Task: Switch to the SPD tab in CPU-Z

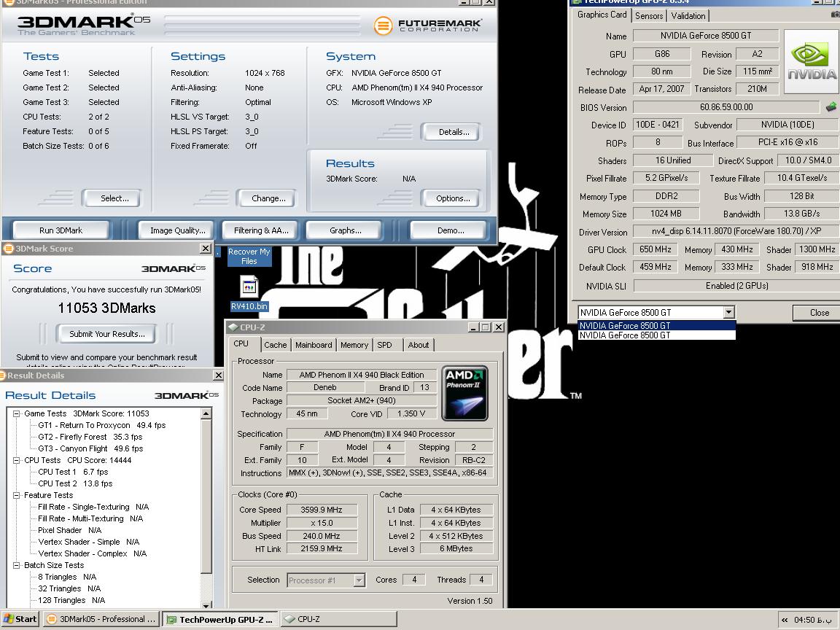Action: point(385,345)
